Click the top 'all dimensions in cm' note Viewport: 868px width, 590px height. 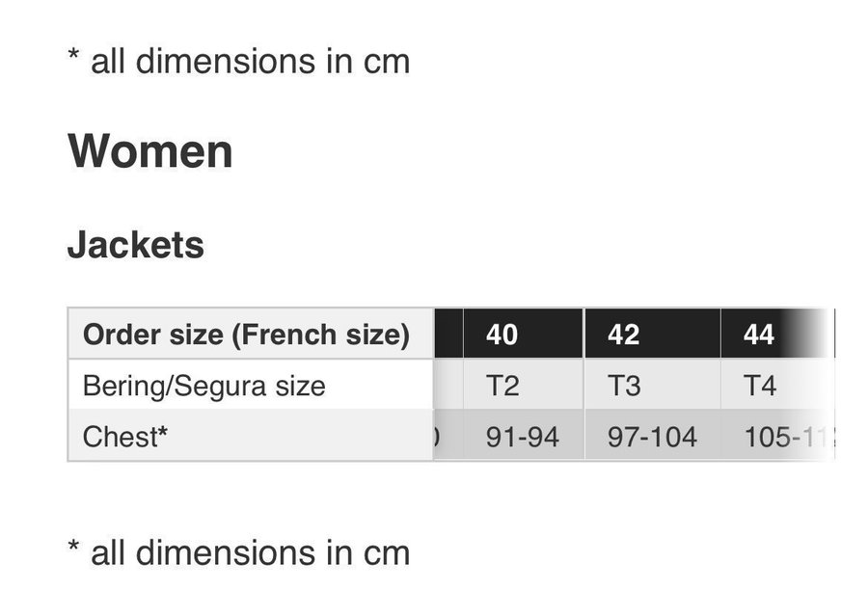coord(239,61)
